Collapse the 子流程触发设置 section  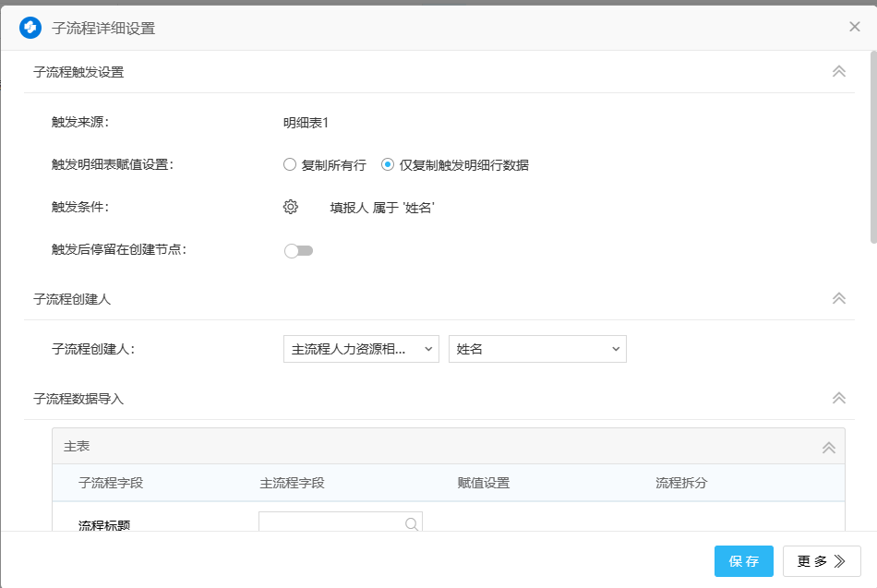click(x=839, y=71)
